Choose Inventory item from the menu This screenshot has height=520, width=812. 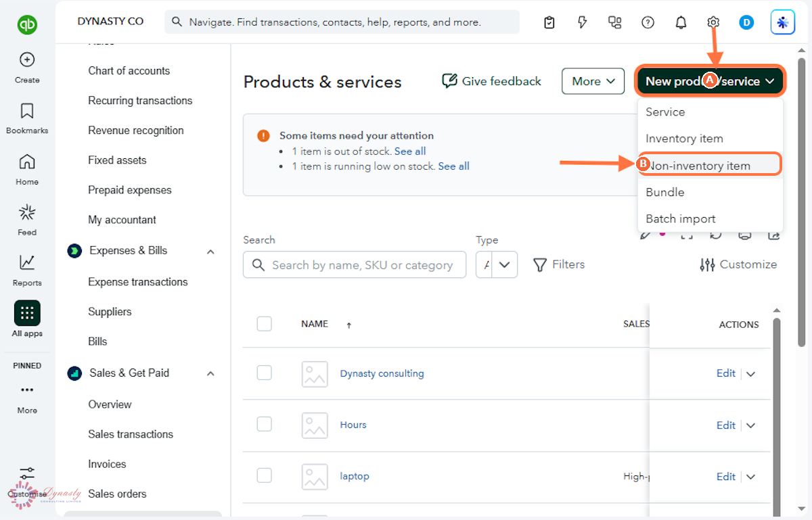(x=710, y=139)
